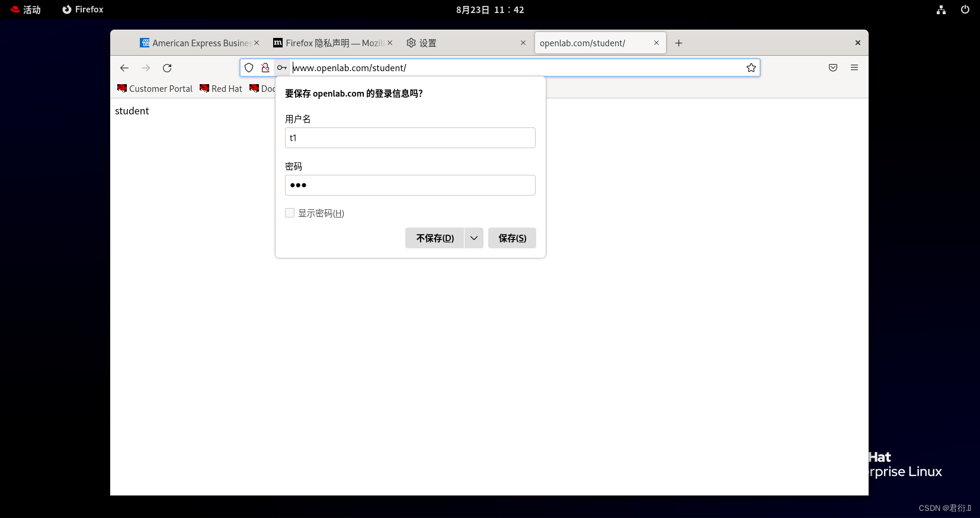This screenshot has width=980, height=518.
Task: Reload the current page
Action: (x=167, y=68)
